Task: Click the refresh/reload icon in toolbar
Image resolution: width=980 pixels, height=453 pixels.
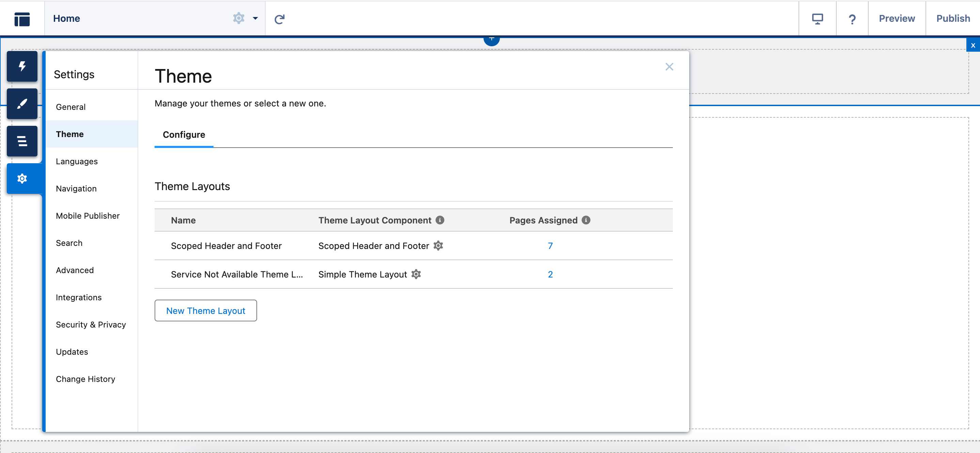Action: [280, 18]
